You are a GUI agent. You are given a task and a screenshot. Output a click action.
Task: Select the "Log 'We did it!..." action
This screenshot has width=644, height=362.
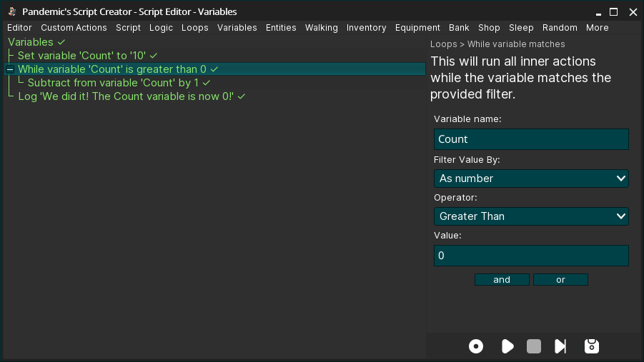[x=126, y=96]
